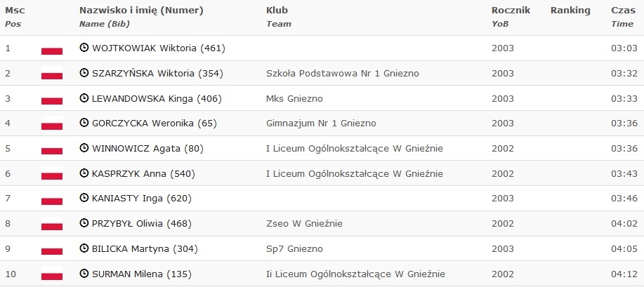Click the Rocznik YoB column header
Viewport: 644px width, 287px height.
point(511,17)
